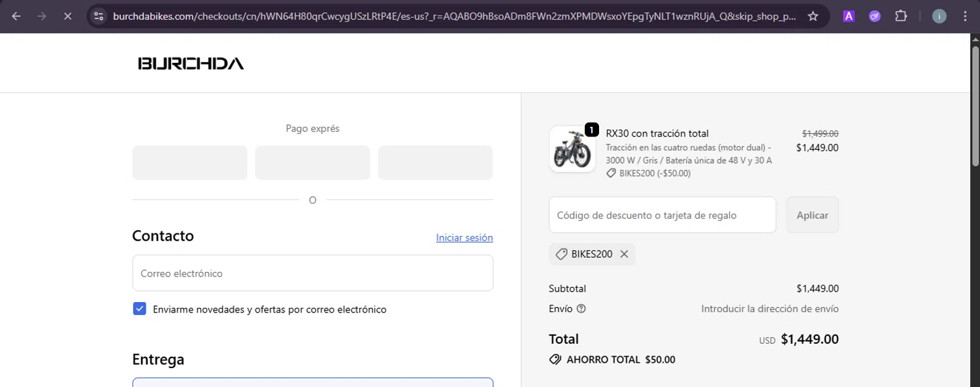980x387 pixels.
Task: Go back to the previous page
Action: (16, 16)
